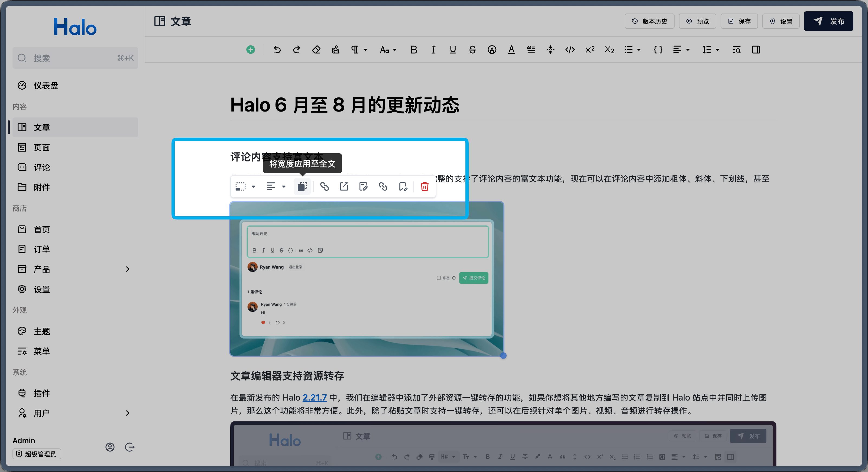Click the undo arrow in editor toolbar
The width and height of the screenshot is (868, 472).
(x=277, y=50)
